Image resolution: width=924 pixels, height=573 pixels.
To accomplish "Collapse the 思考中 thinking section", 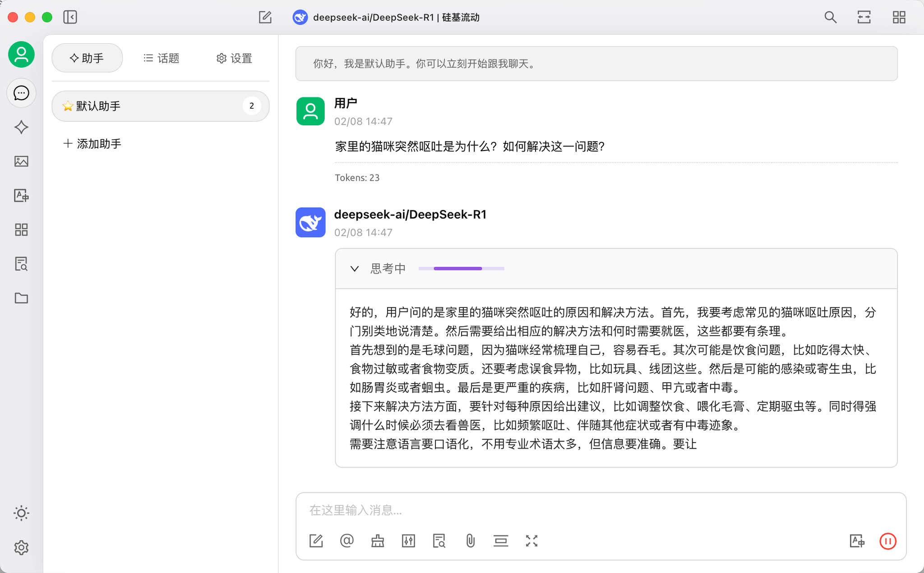I will tap(355, 269).
